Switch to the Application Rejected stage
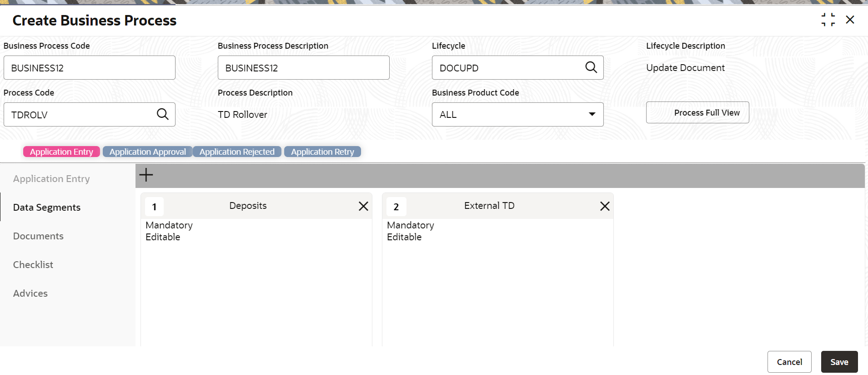Screen dimensions: 868x375 (x=237, y=152)
